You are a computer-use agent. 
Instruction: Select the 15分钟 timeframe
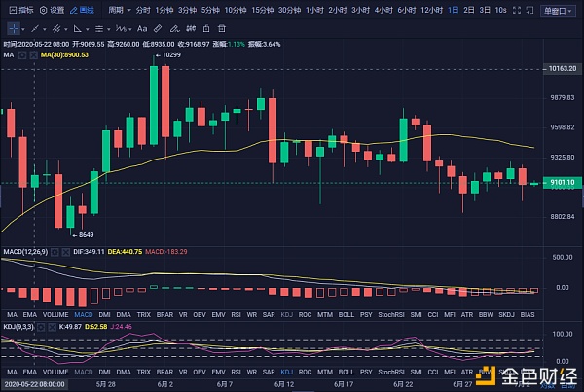pos(262,10)
